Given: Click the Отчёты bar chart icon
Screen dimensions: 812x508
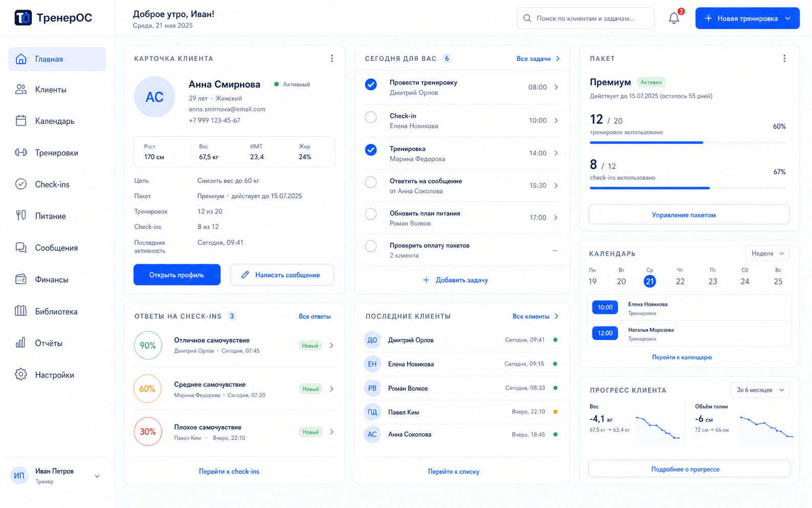Looking at the screenshot, I should click(x=21, y=343).
